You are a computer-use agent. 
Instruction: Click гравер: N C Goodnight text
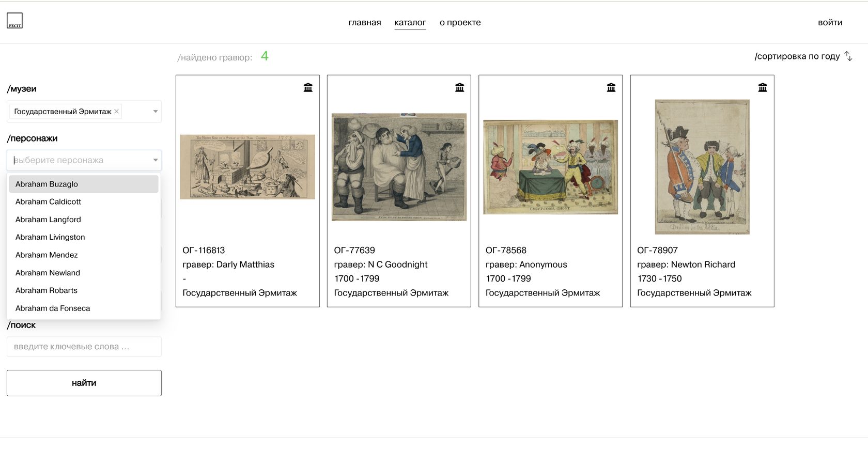[x=381, y=265]
